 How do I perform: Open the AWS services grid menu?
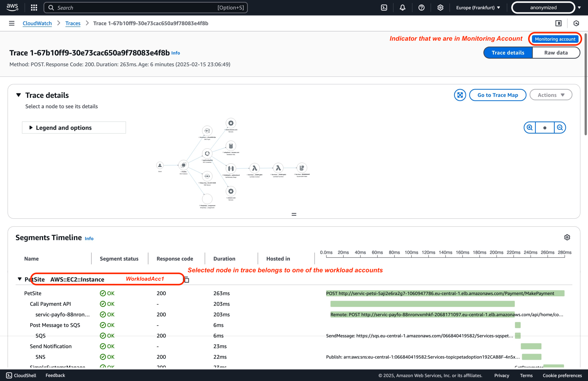(34, 8)
